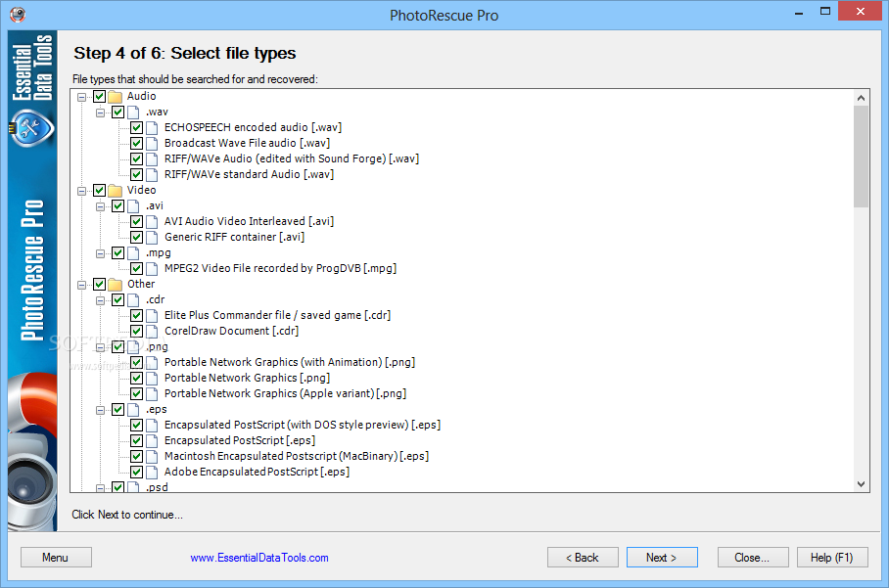Collapse the .wav tree node
Viewport: 889px width, 588px height.
pos(100,113)
